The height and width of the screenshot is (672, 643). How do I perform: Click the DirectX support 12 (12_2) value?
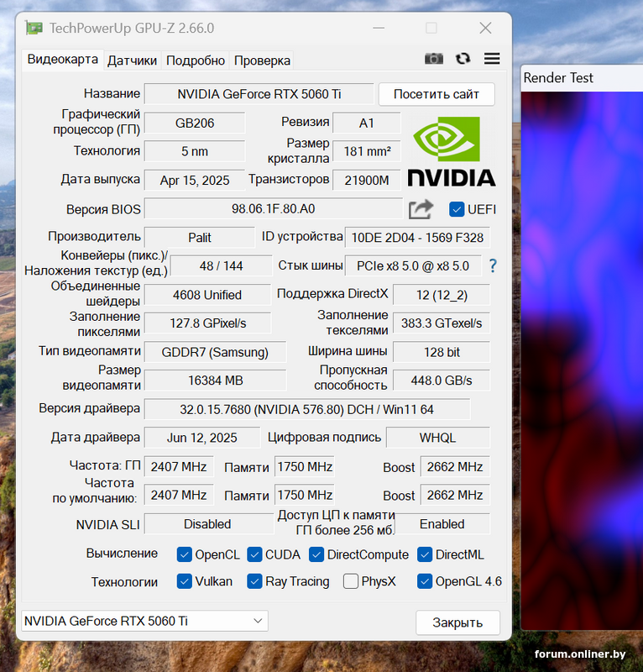click(x=442, y=295)
